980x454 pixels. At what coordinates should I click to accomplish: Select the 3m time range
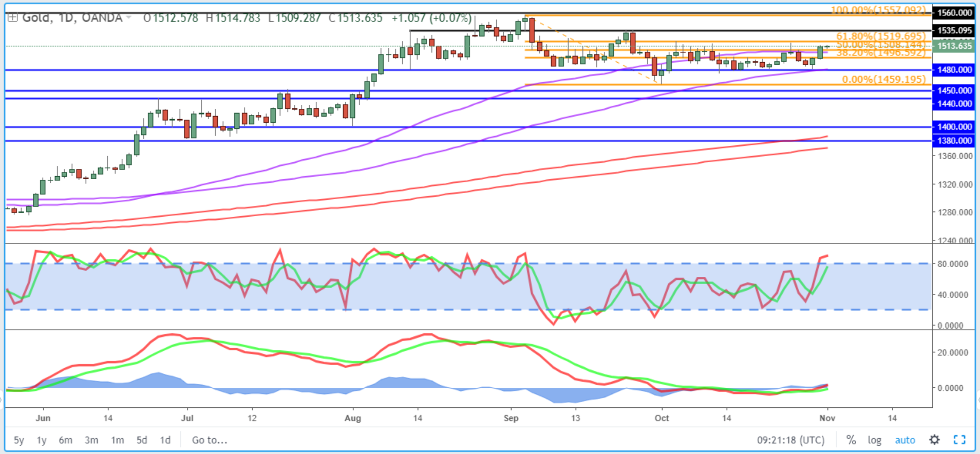(x=91, y=440)
